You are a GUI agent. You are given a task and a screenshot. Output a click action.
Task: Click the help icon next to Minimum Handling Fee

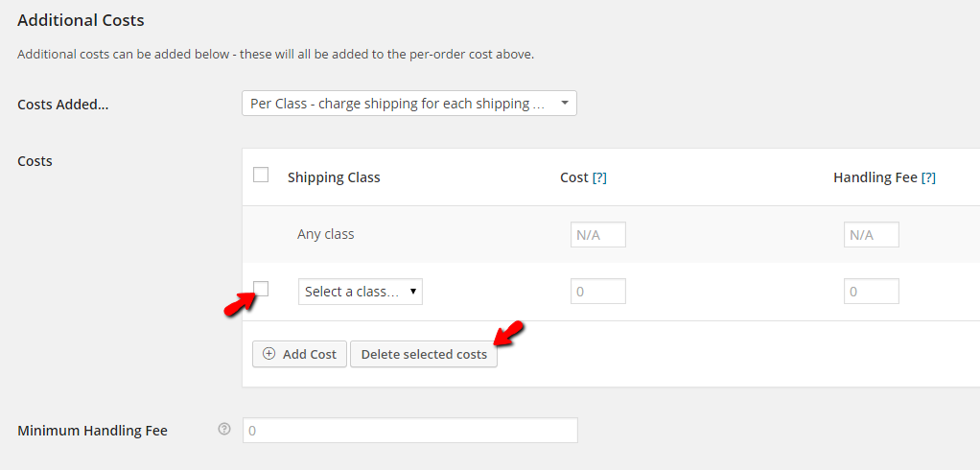click(x=224, y=430)
